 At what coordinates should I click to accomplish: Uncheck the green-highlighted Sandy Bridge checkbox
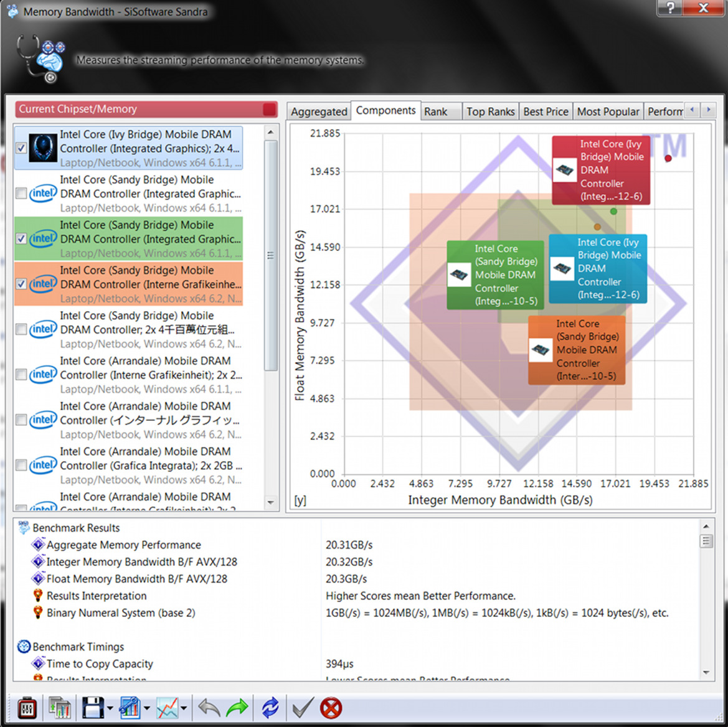(21, 239)
